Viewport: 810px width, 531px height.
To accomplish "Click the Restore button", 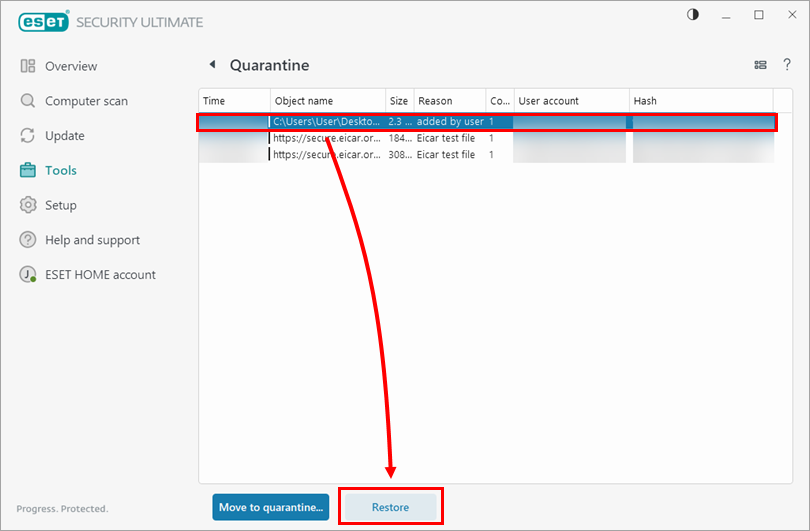I will [x=390, y=507].
